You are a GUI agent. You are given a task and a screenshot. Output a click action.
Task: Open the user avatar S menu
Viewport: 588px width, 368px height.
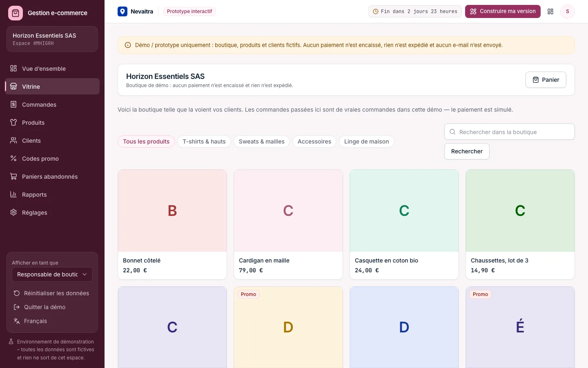pyautogui.click(x=567, y=11)
